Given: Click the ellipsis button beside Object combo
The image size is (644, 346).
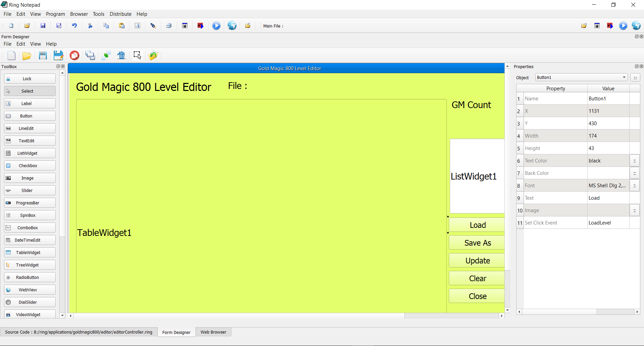Looking at the screenshot, I should tap(635, 78).
